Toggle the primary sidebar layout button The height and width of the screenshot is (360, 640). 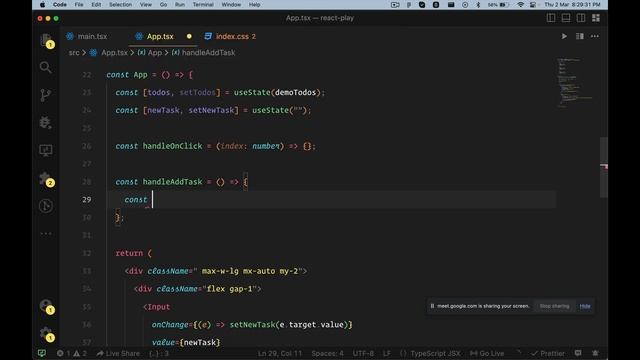click(551, 18)
